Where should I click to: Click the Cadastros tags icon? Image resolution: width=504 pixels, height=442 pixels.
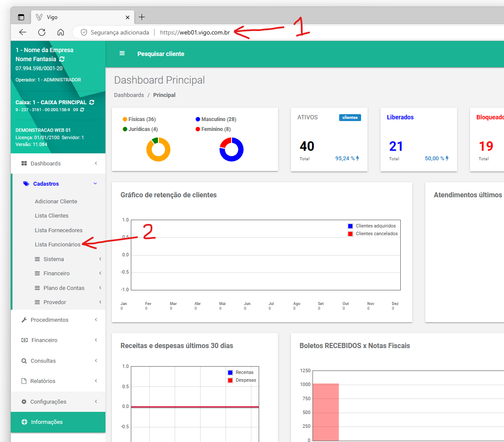coord(26,184)
